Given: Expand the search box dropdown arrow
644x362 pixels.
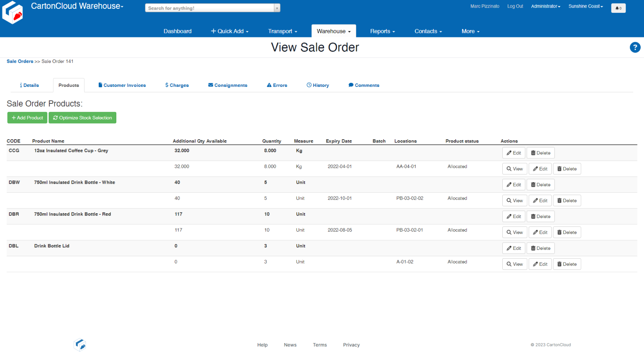Looking at the screenshot, I should [x=277, y=8].
